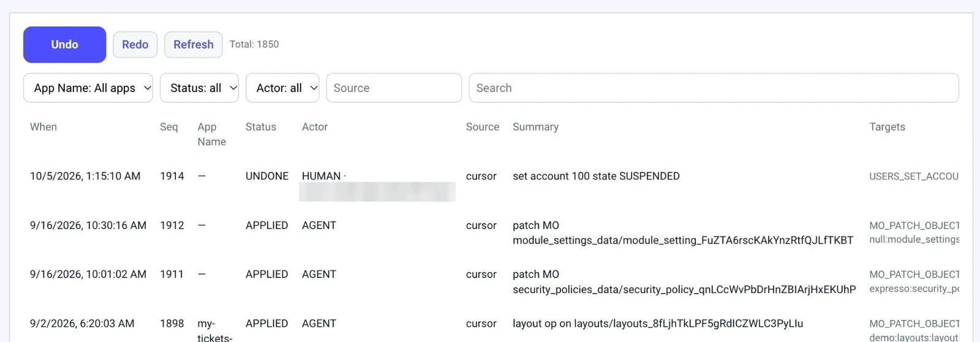The width and height of the screenshot is (980, 342).
Task: Open the Status: all filter dropdown
Action: 200,88
